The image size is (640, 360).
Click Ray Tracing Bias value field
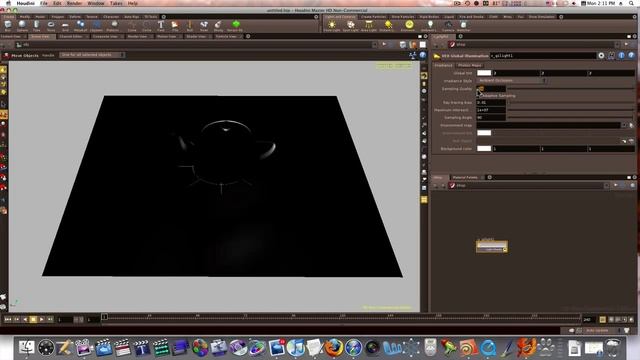[x=491, y=102]
